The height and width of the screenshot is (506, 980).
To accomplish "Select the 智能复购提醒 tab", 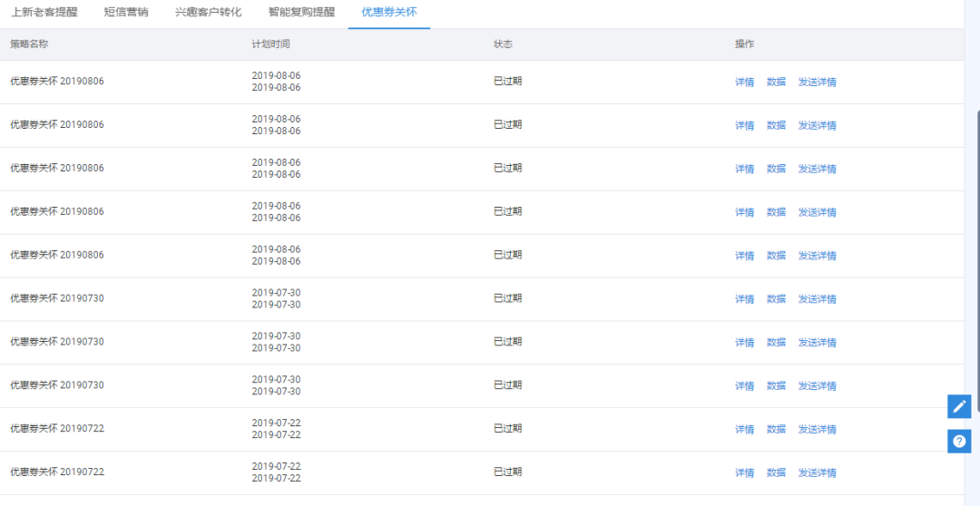I will coord(301,12).
